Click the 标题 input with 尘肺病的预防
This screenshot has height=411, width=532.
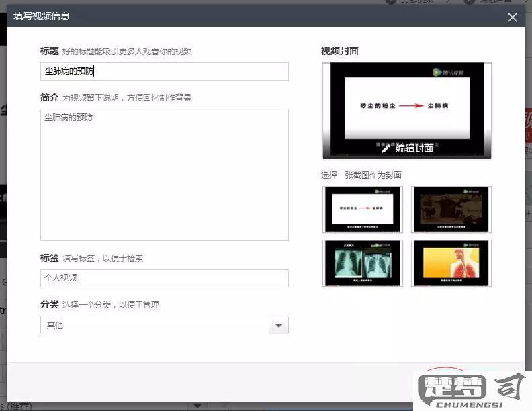pyautogui.click(x=165, y=71)
